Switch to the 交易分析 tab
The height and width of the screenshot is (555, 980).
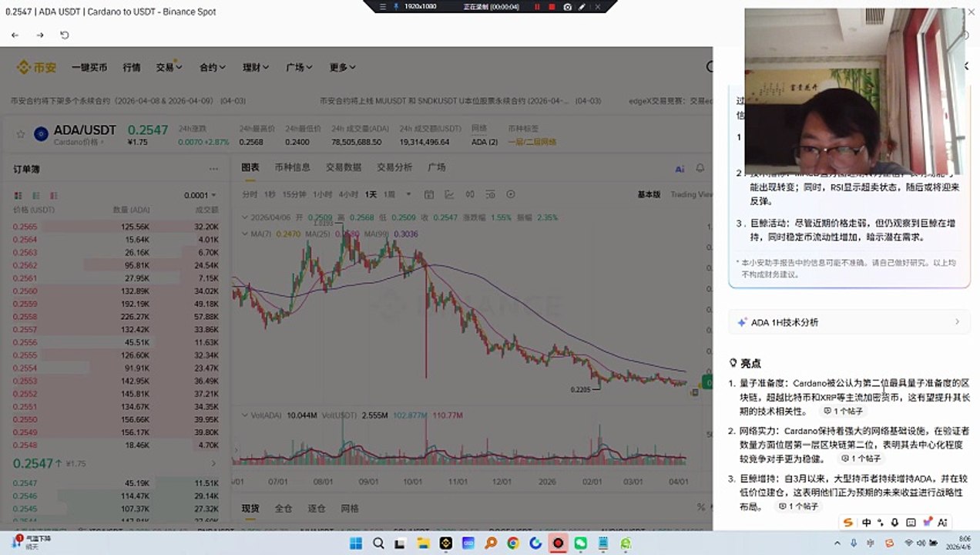(394, 167)
